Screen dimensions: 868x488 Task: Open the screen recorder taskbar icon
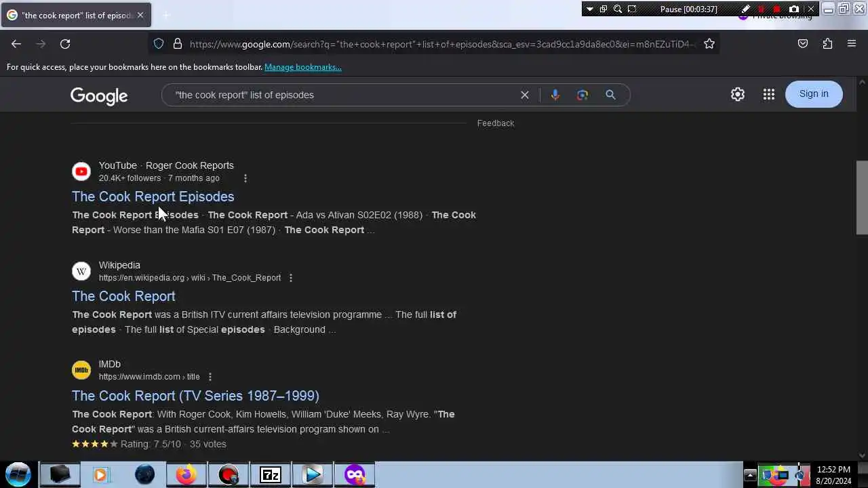click(229, 474)
